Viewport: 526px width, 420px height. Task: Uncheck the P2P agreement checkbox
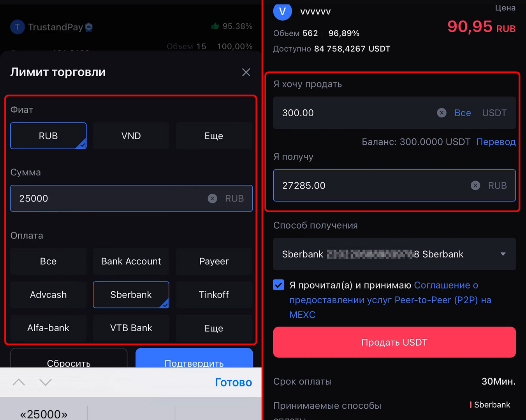[279, 285]
